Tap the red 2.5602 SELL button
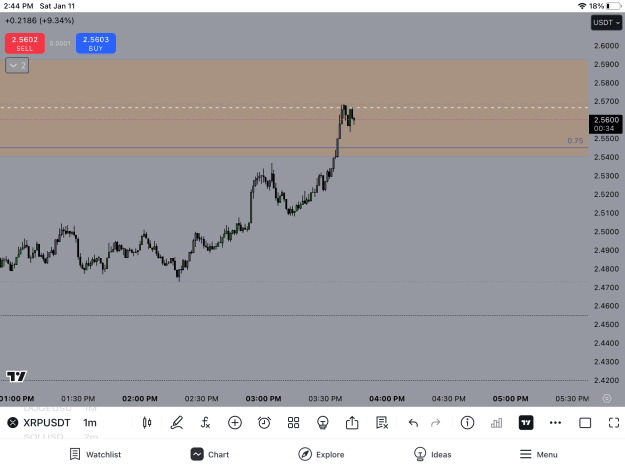625x469 pixels. (x=25, y=43)
